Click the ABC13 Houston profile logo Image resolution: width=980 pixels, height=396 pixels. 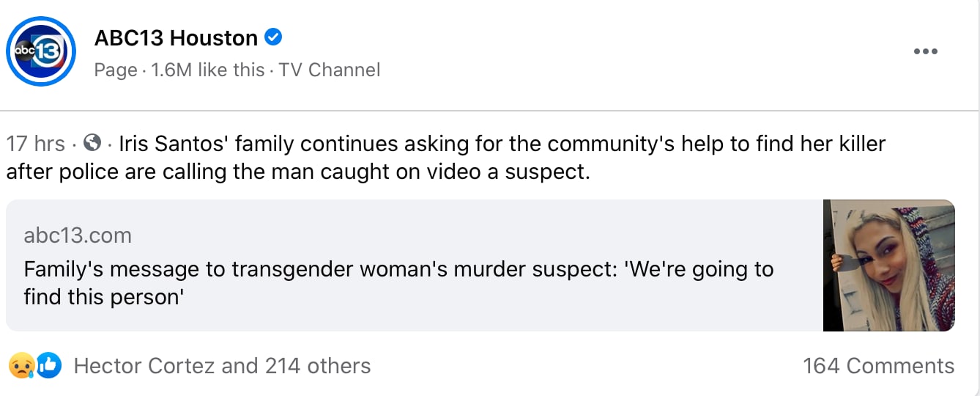point(41,51)
